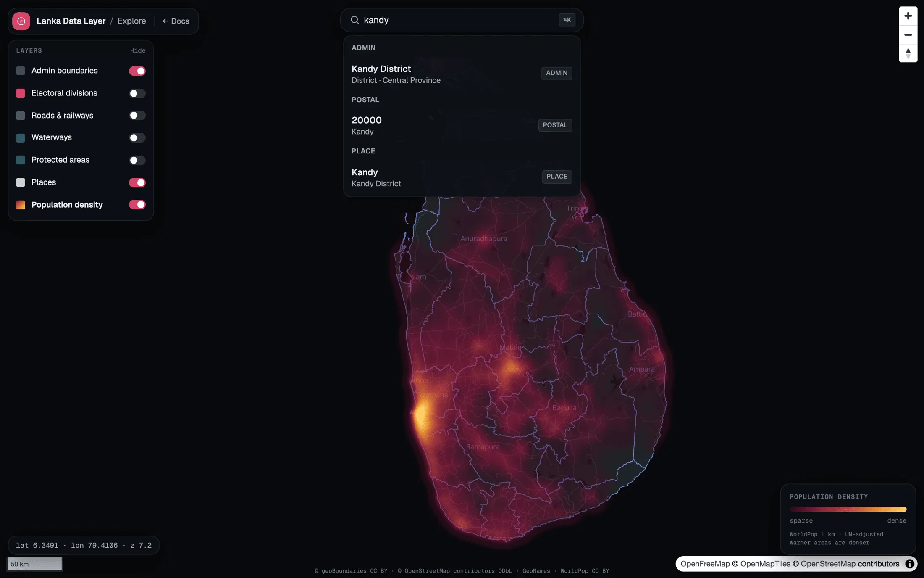Click the 50 km scale bar
Image resolution: width=924 pixels, height=578 pixels.
pos(34,564)
